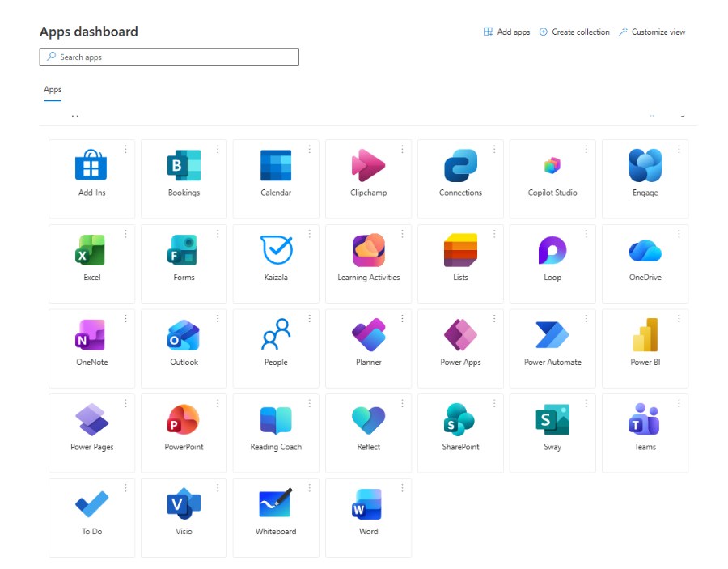The width and height of the screenshot is (728, 569).
Task: Show more options on Sway tile
Action: point(586,403)
